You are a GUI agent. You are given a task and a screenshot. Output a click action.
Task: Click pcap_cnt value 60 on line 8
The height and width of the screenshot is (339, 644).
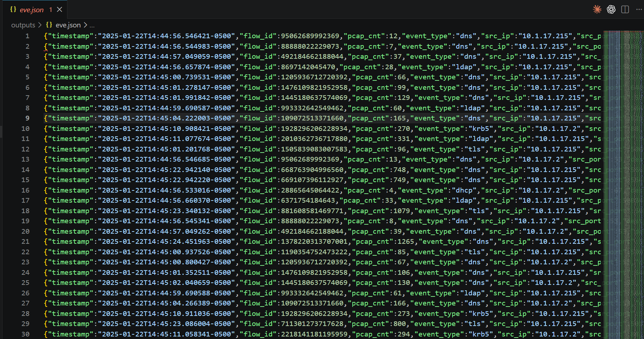pos(398,108)
